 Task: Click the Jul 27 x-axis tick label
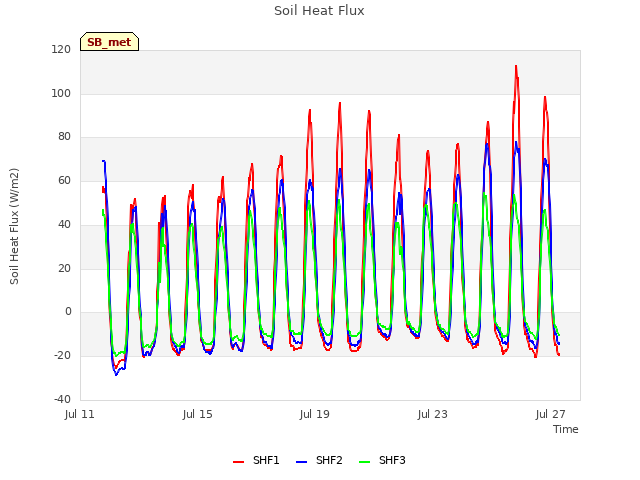click(551, 414)
